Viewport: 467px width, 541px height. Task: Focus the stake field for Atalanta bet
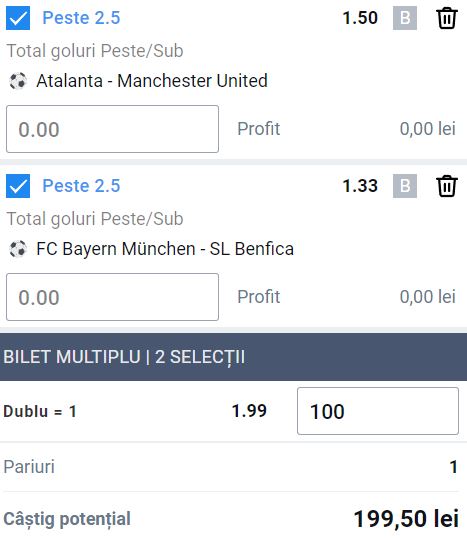(x=112, y=129)
